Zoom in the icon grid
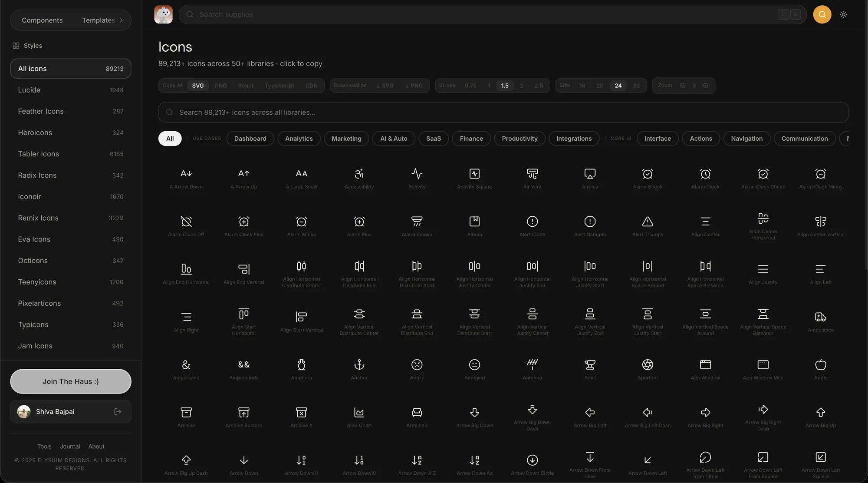 pos(706,86)
